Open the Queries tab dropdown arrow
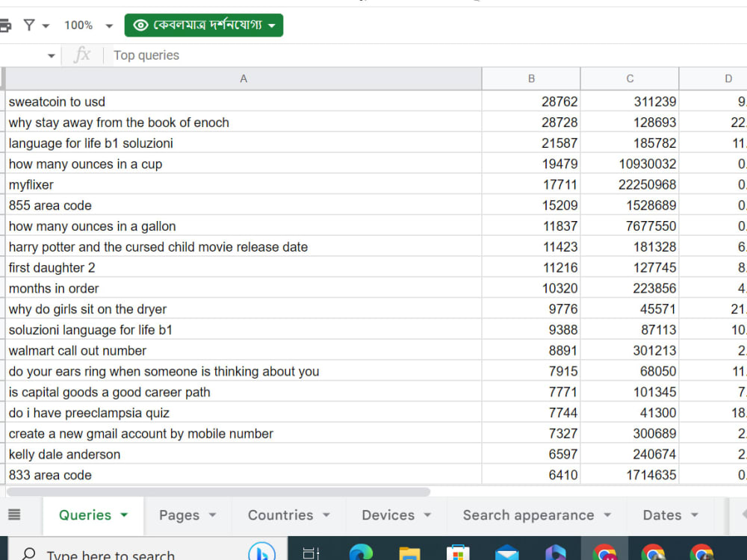Viewport: 747px width, 560px height. click(124, 514)
